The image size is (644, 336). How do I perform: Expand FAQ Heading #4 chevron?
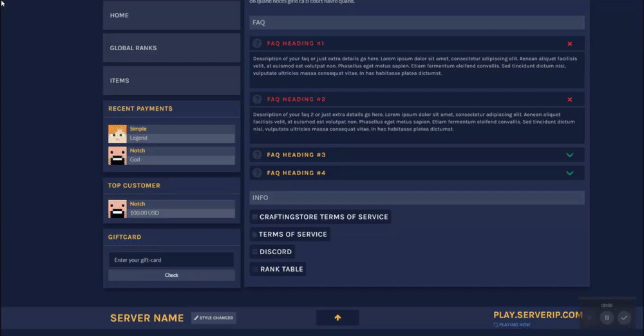pos(570,173)
